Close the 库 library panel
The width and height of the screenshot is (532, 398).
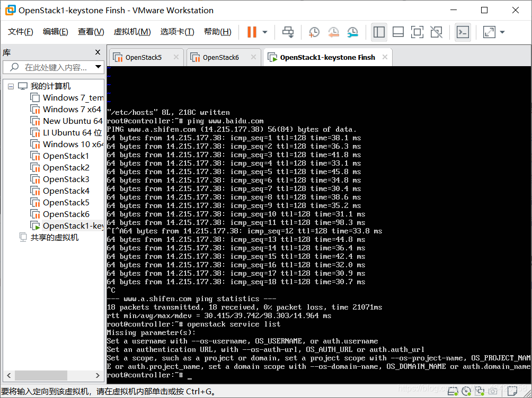97,52
